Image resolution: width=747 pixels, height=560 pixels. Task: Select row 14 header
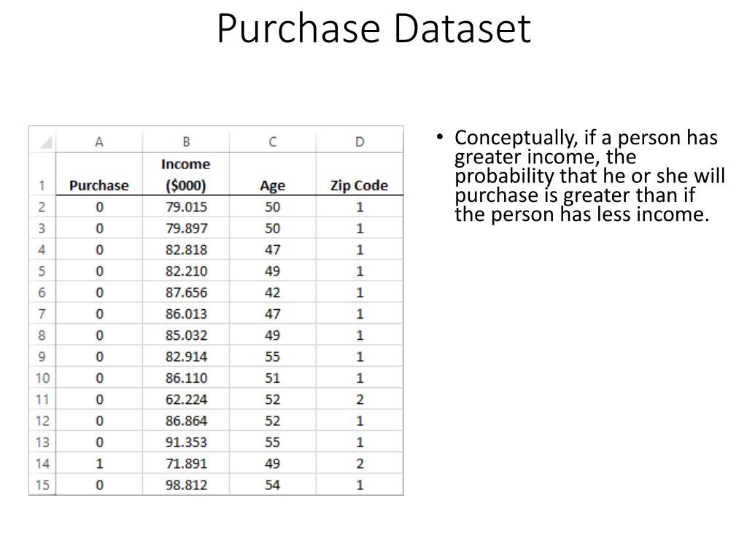point(42,463)
